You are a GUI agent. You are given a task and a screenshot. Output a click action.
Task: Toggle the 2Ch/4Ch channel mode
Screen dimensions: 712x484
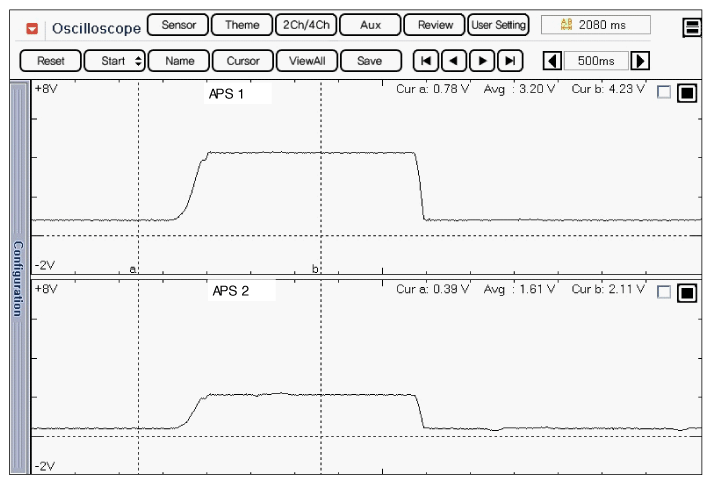click(305, 25)
